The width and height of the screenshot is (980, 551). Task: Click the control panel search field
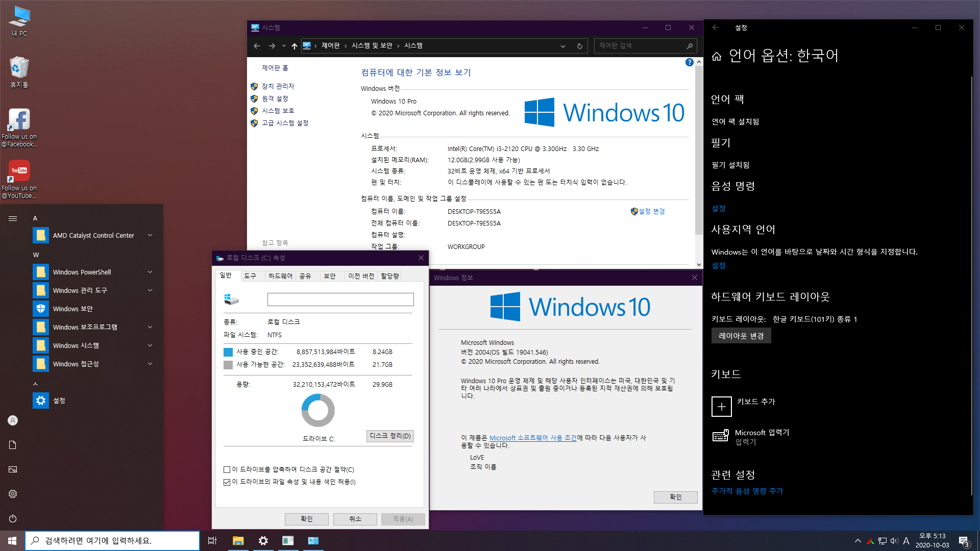[x=638, y=46]
